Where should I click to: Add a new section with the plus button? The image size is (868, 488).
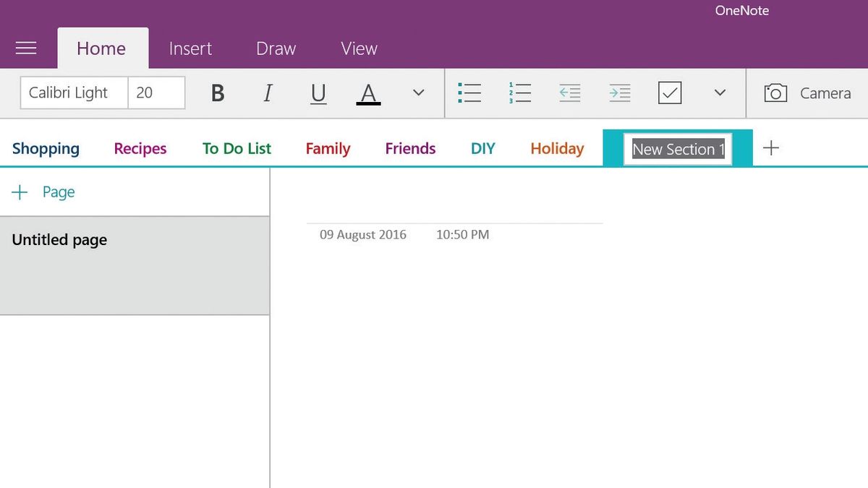(x=771, y=147)
